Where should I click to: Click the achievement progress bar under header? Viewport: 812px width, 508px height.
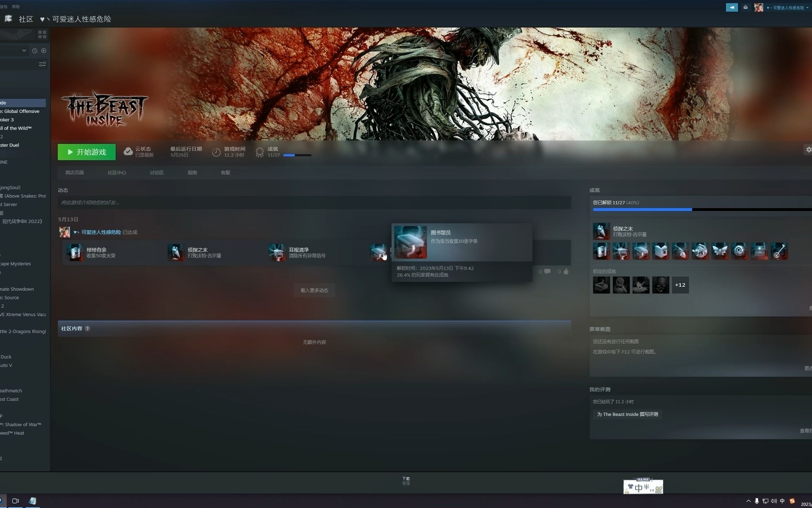coord(297,155)
